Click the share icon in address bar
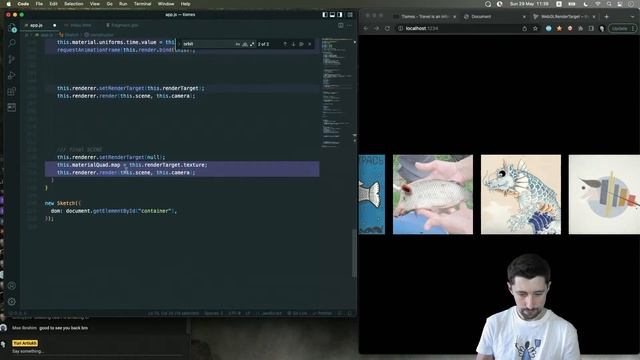This screenshot has height=360, width=640. click(x=524, y=29)
